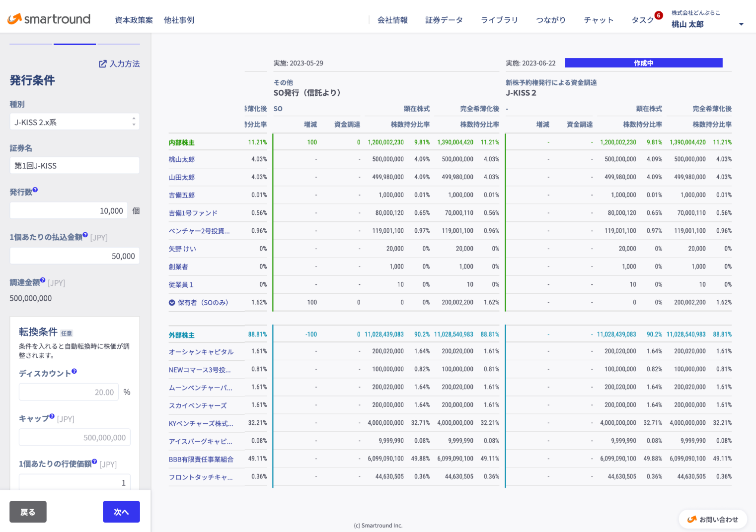Click the red task notification badge
The width and height of the screenshot is (756, 532).
(659, 15)
